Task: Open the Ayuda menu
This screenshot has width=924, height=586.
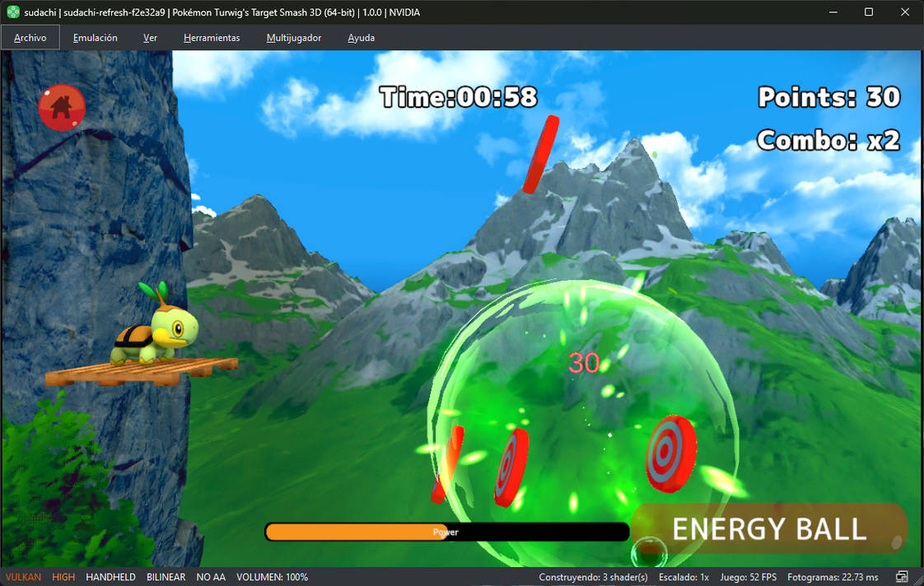Action: click(x=361, y=38)
